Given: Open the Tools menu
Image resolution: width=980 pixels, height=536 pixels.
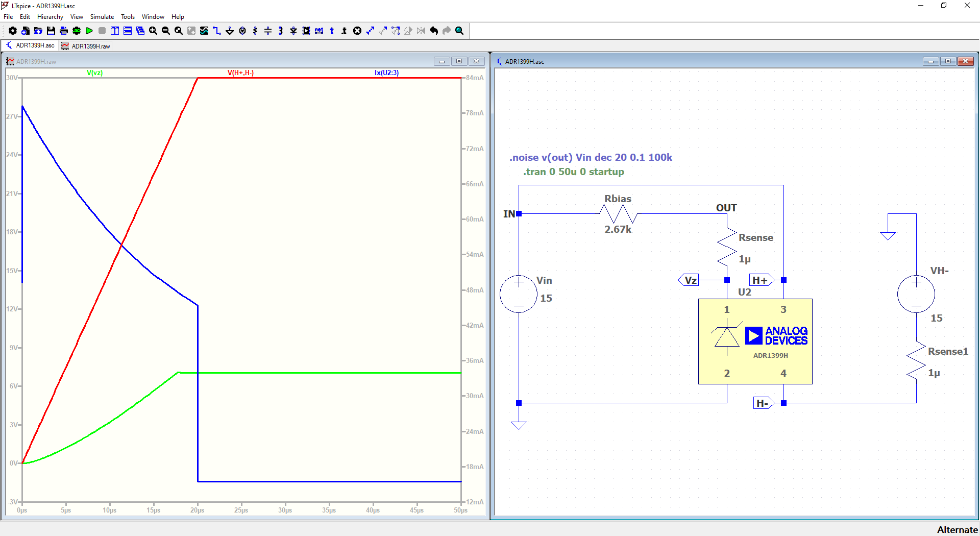Looking at the screenshot, I should click(128, 17).
